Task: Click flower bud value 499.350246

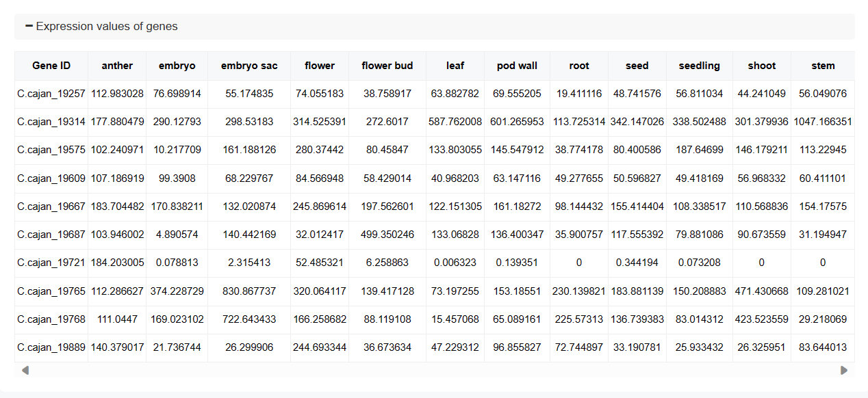Action: tap(387, 235)
